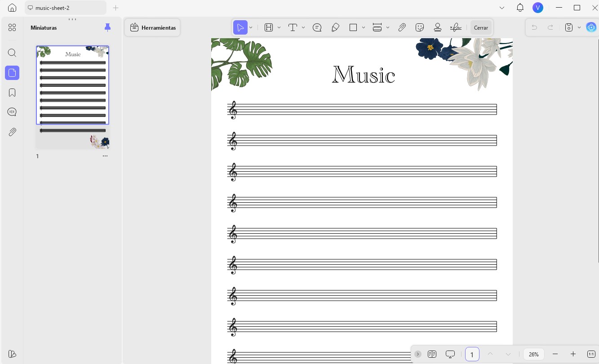Image resolution: width=599 pixels, height=364 pixels.
Task: Toggle the thumbnails panel icon
Action: (12, 73)
